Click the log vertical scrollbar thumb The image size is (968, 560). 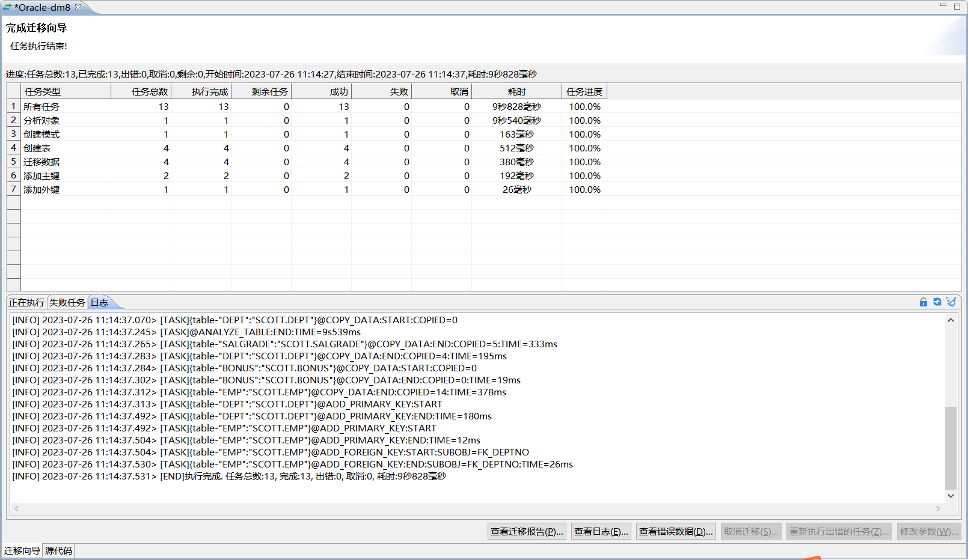click(951, 448)
